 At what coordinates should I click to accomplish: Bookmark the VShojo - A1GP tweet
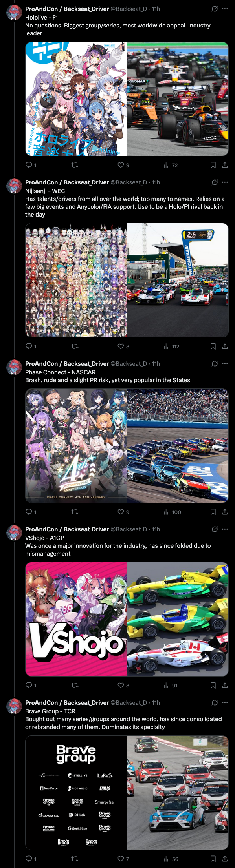coord(213,686)
